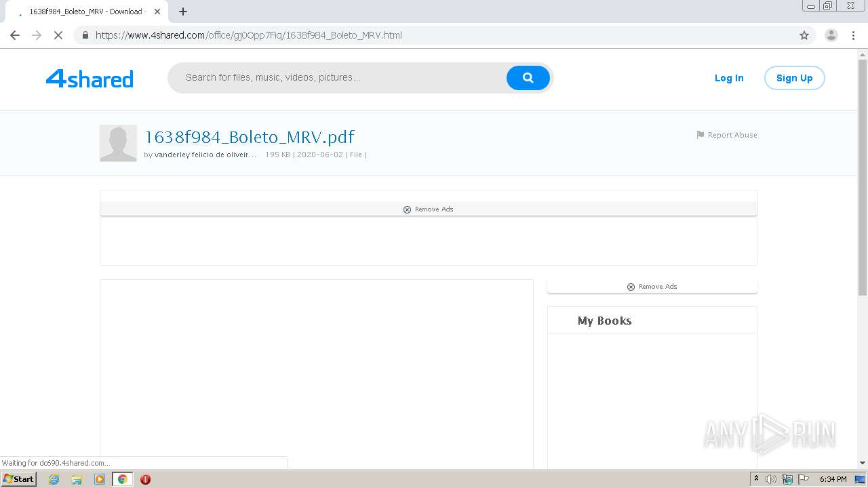This screenshot has height=488, width=868.
Task: Bookmark this page with the star icon
Action: [x=804, y=35]
